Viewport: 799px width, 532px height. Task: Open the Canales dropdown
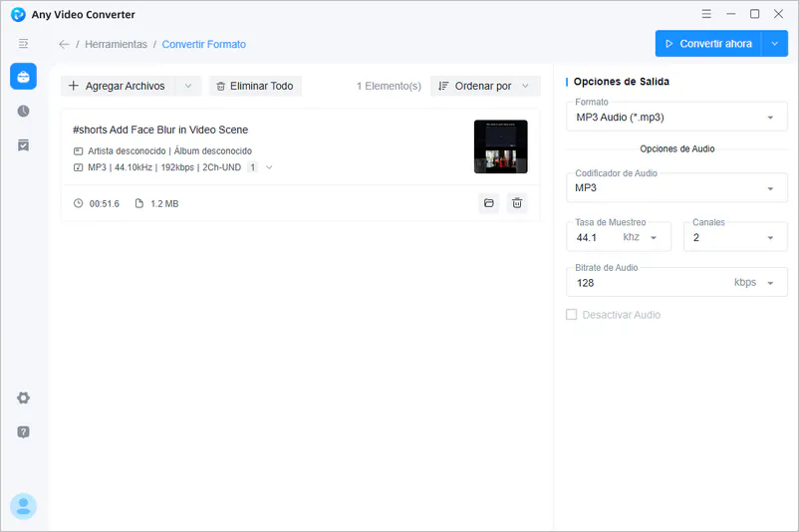click(x=735, y=237)
